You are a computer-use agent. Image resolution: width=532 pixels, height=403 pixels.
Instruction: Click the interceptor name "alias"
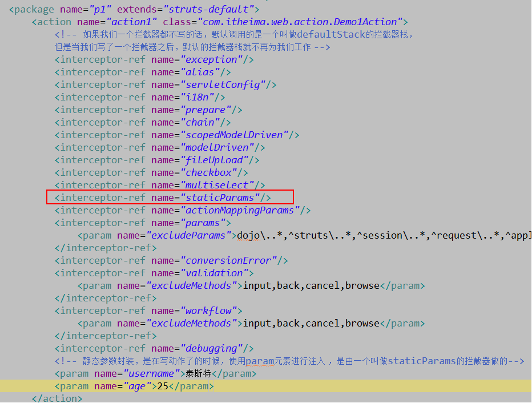coord(200,72)
